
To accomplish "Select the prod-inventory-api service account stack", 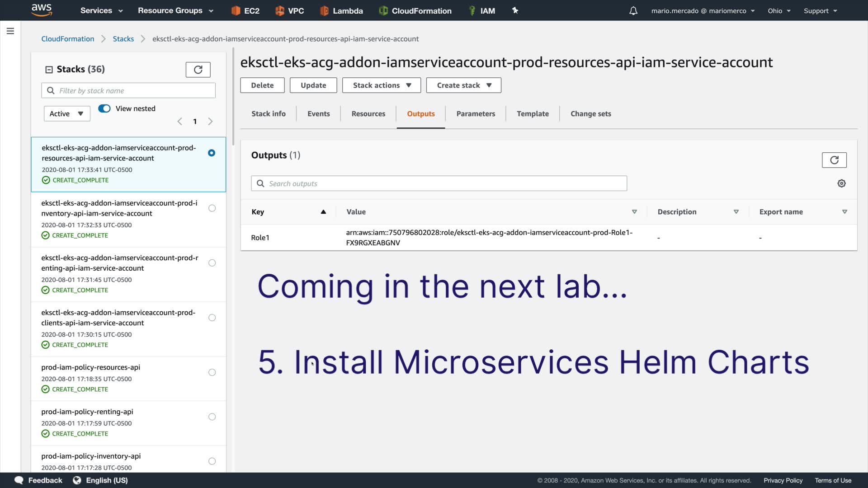I will [x=212, y=208].
